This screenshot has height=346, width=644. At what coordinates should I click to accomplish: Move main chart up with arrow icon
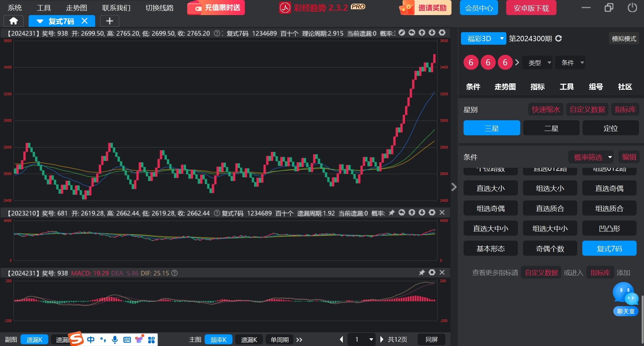[422, 32]
